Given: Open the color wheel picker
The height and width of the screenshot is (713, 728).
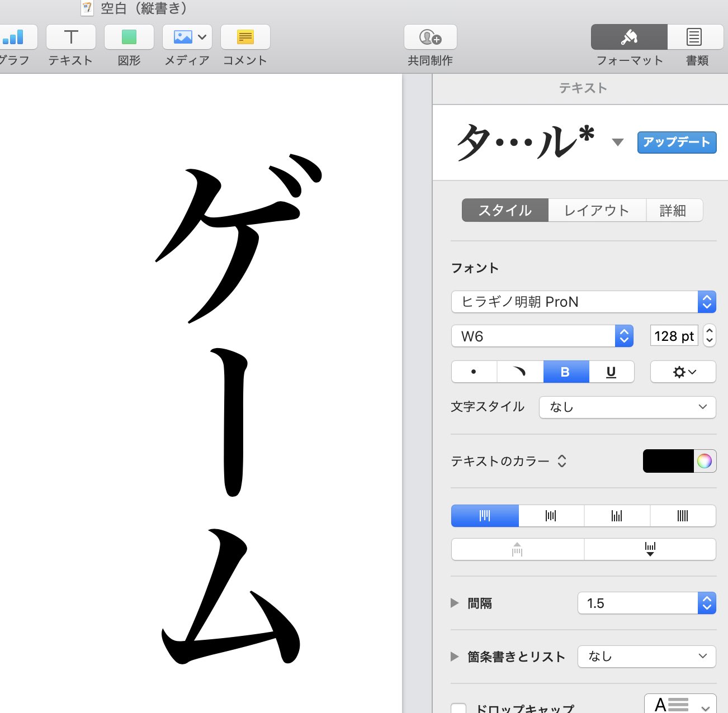Looking at the screenshot, I should tap(705, 461).
